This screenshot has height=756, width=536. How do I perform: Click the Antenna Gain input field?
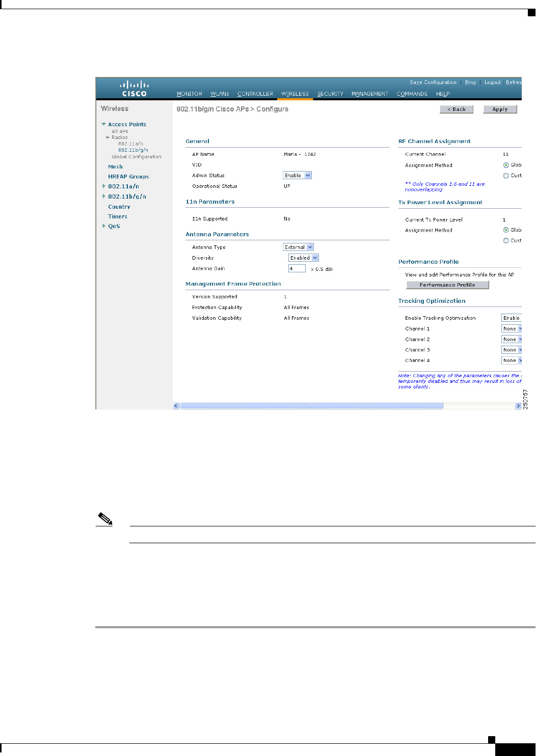pos(297,268)
